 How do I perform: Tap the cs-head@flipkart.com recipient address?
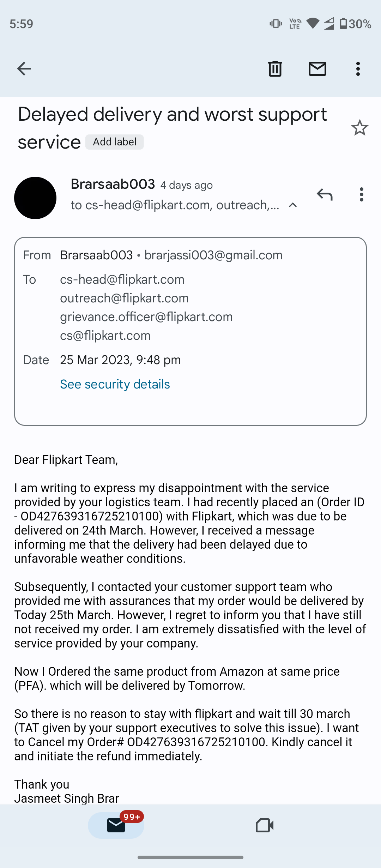[x=122, y=279]
